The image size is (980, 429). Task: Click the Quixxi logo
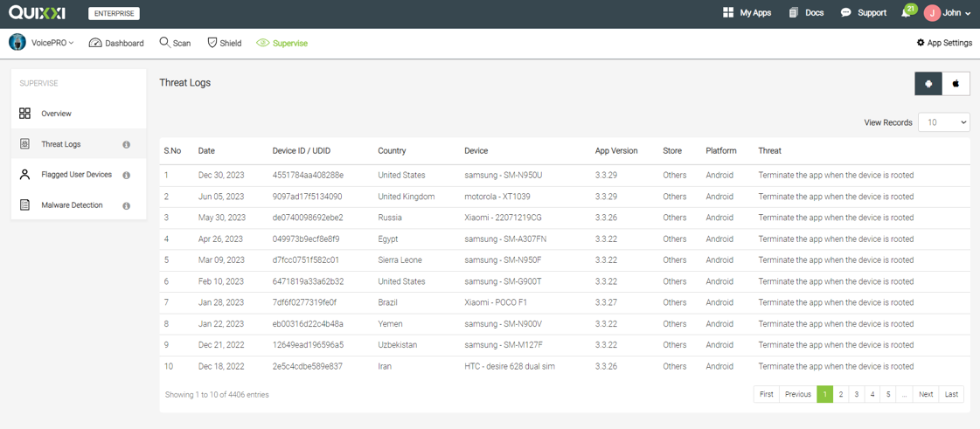coord(37,13)
